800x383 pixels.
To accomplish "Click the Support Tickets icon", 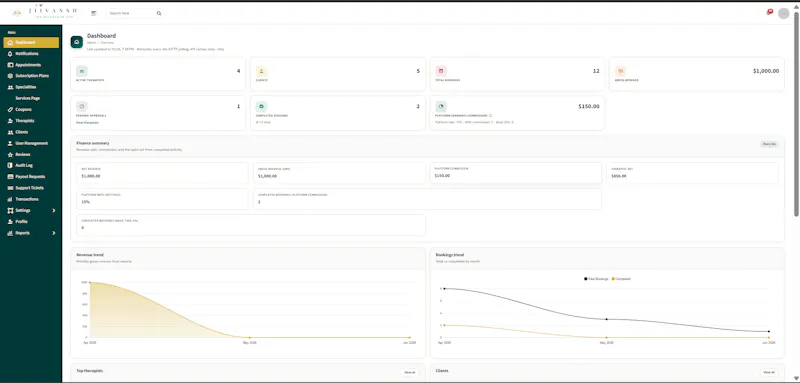I will [10, 188].
